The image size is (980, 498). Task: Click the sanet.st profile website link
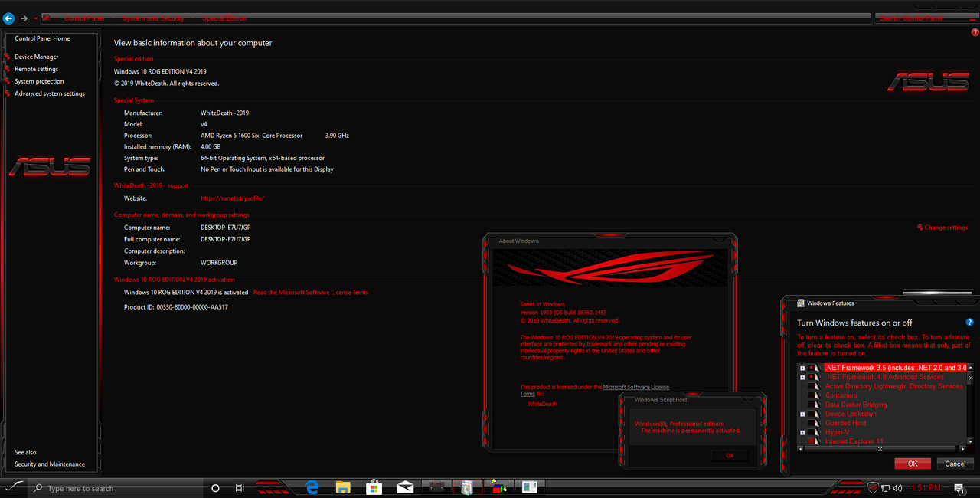pos(233,198)
